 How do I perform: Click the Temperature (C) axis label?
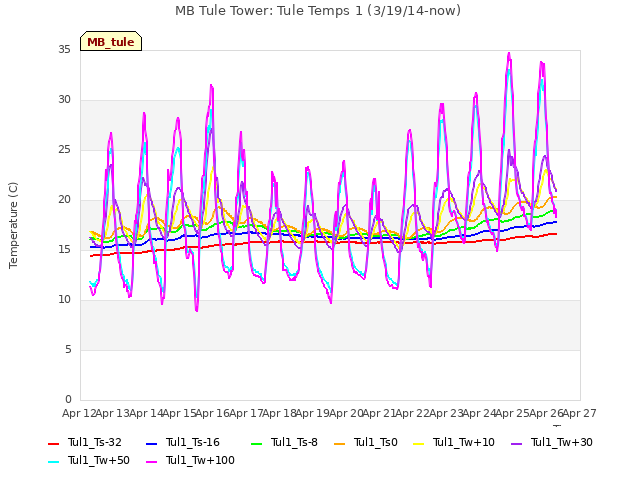click(x=13, y=225)
